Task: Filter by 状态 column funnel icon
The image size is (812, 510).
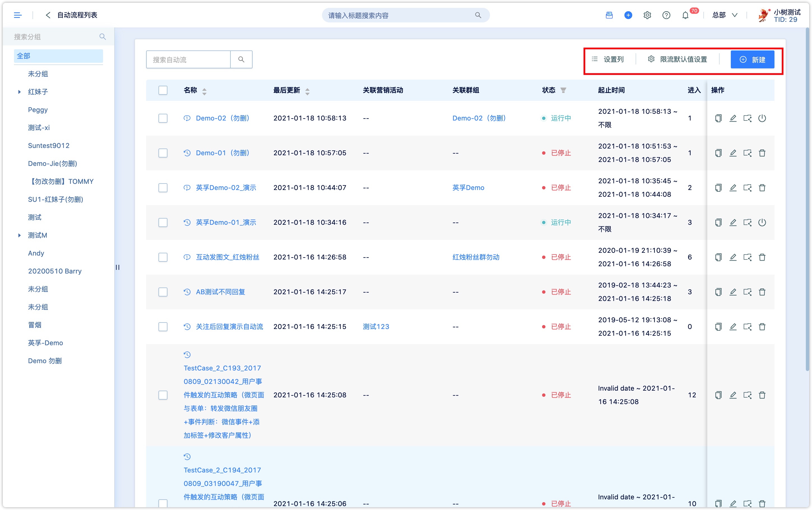Action: pos(563,91)
